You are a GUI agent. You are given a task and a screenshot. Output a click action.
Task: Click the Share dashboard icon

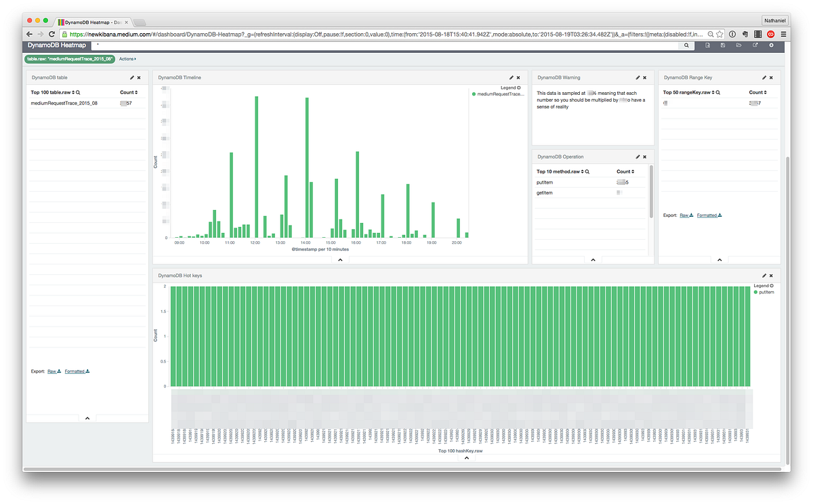coord(755,45)
